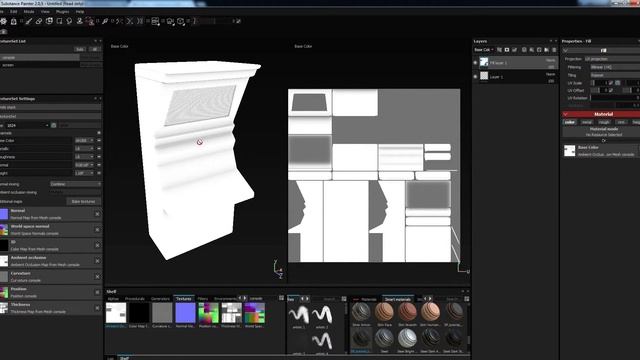This screenshot has width=640, height=360.
Task: Add a folder in the Layers toolbar
Action: 546,50
